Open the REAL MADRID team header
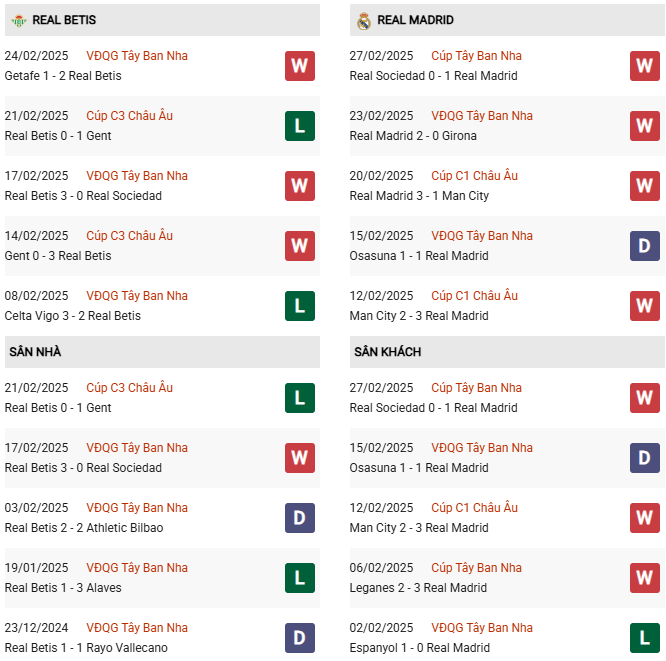 415,20
